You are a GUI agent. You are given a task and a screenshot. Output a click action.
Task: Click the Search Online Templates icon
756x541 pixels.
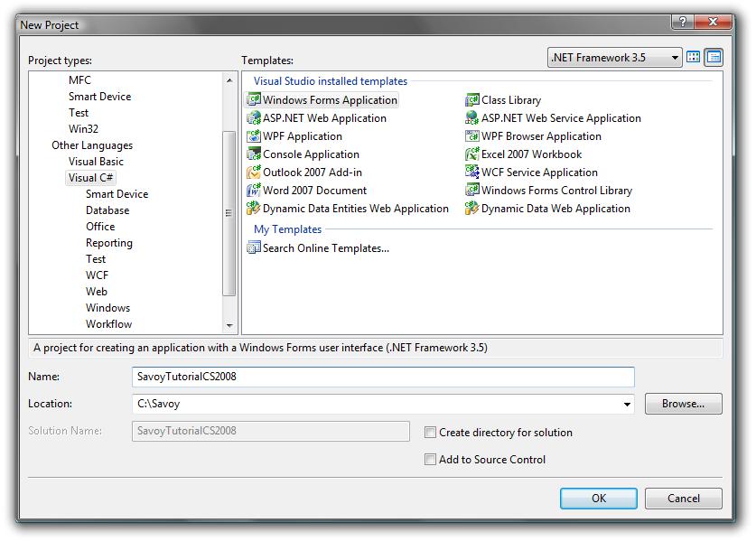(x=254, y=247)
